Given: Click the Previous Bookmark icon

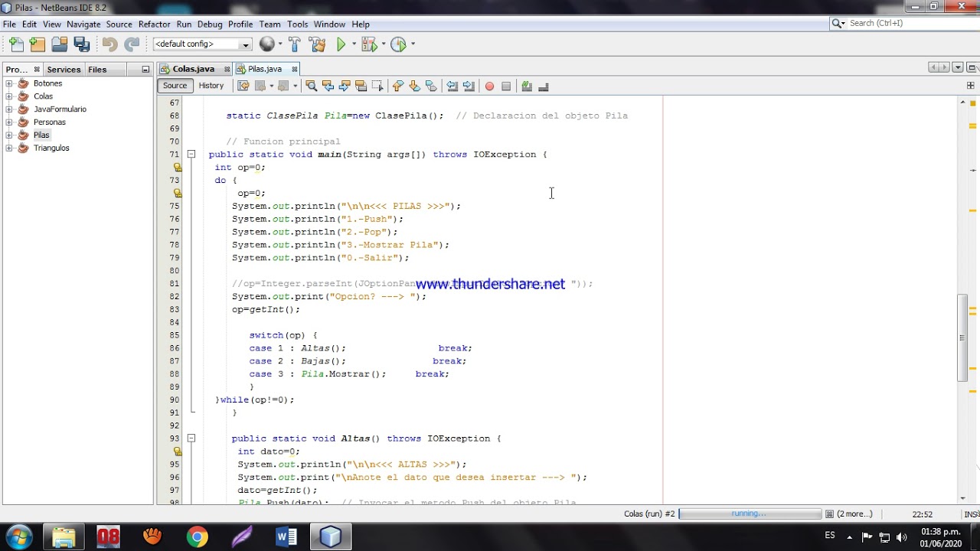Looking at the screenshot, I should [x=397, y=86].
